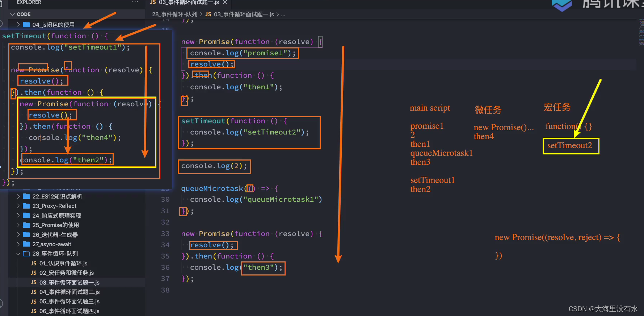Click breadcrumb 28_事件循环-队列
This screenshot has width=644, height=316.
[x=174, y=14]
